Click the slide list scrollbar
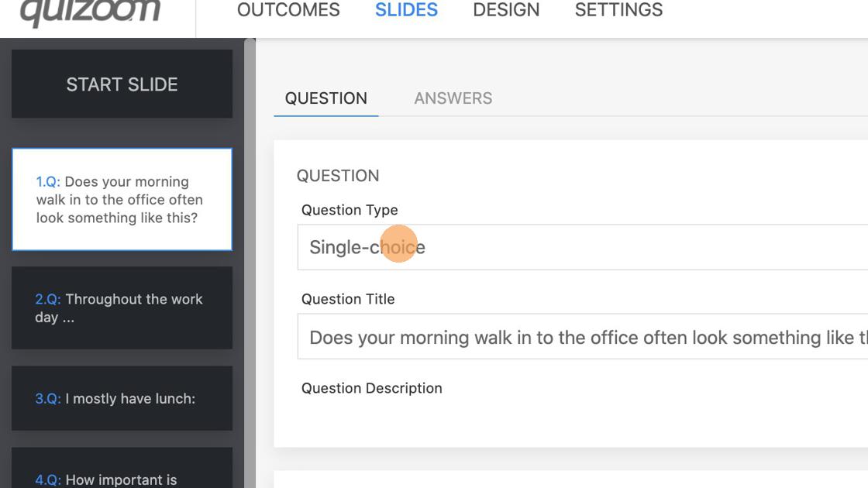868x488 pixels. pos(250,263)
